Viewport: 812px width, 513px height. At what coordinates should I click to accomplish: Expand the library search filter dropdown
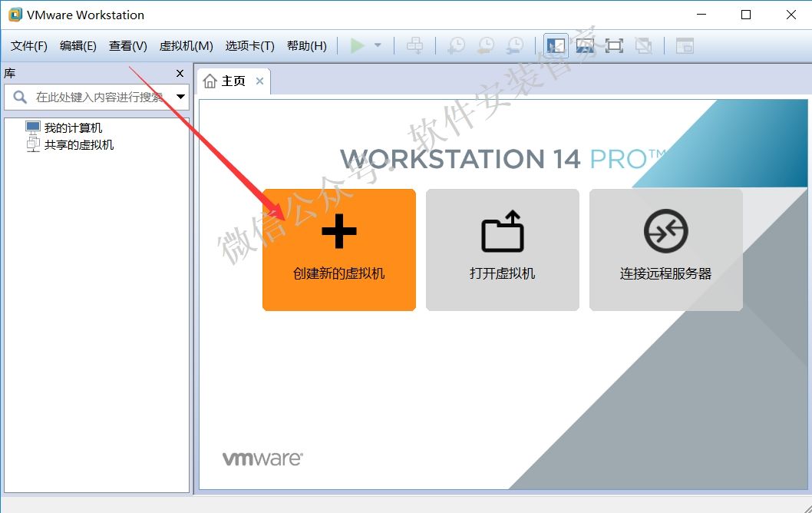click(x=180, y=97)
